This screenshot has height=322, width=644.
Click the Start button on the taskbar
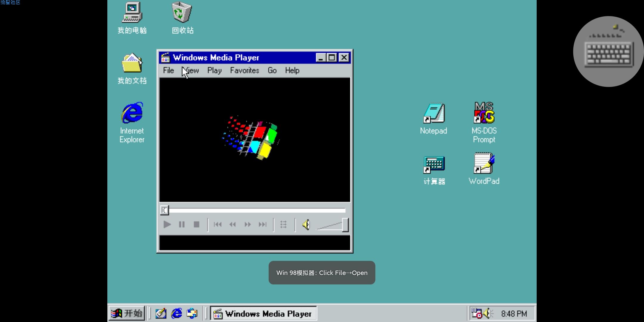coord(127,313)
